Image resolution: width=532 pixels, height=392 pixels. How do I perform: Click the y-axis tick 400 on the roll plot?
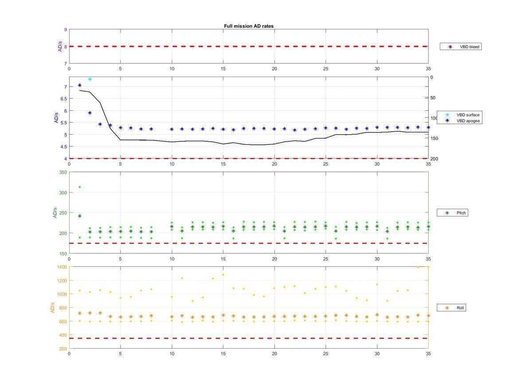click(63, 335)
